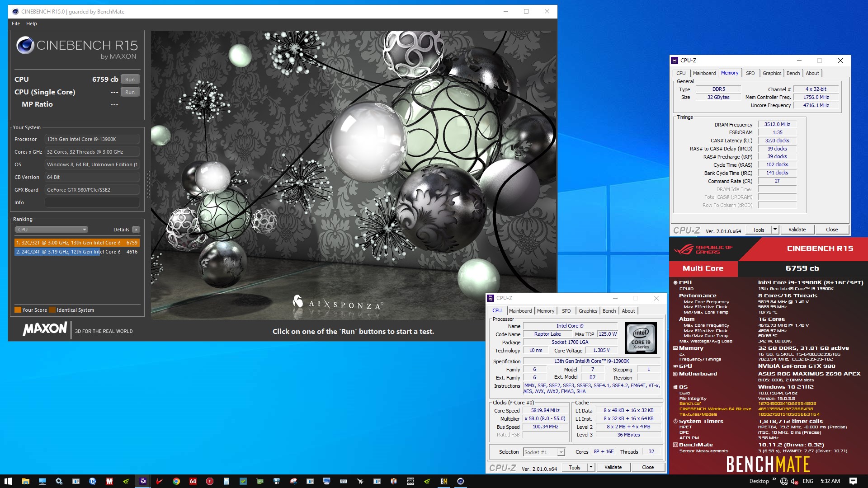Screen dimensions: 868x488
Task: Switch to CPU tab in CPU-Z Memory window
Action: click(x=681, y=73)
